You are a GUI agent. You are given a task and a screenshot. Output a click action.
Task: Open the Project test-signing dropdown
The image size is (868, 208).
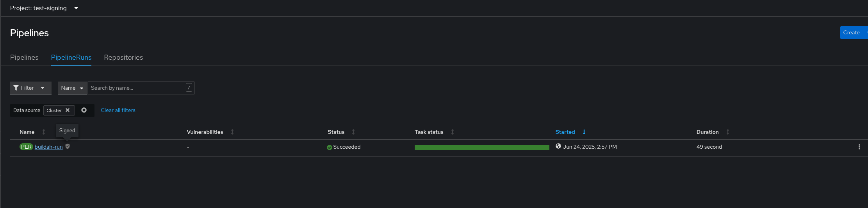click(x=44, y=8)
